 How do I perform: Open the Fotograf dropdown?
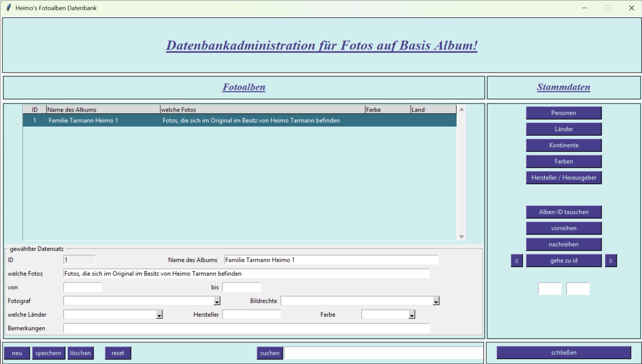click(x=217, y=301)
